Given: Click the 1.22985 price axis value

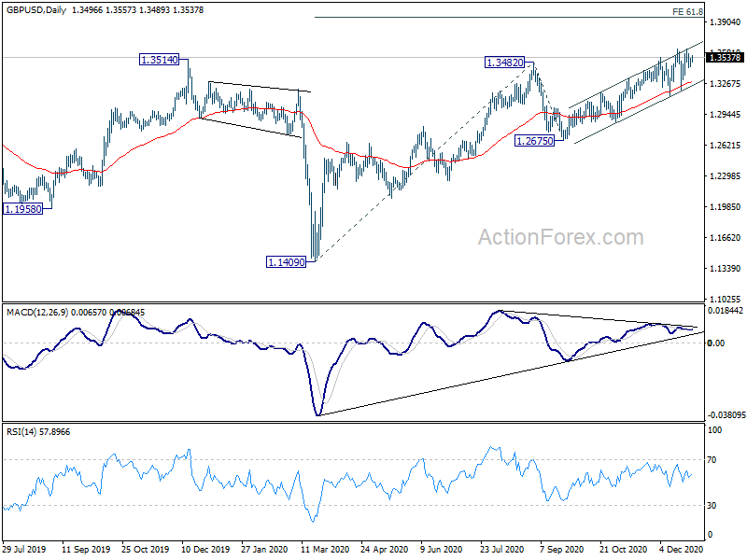Looking at the screenshot, I should click(726, 176).
